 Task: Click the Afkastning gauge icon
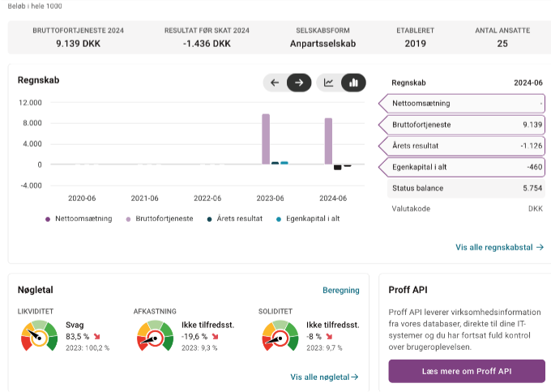[154, 337]
